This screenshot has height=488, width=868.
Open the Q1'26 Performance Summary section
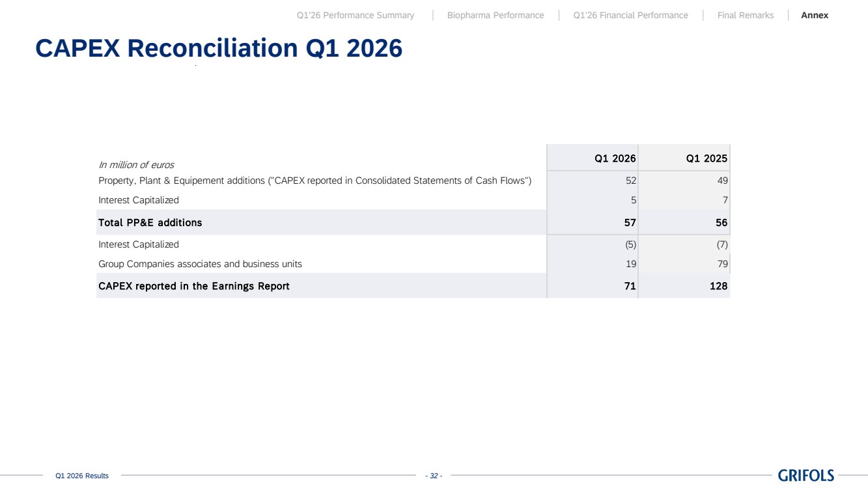(x=356, y=15)
